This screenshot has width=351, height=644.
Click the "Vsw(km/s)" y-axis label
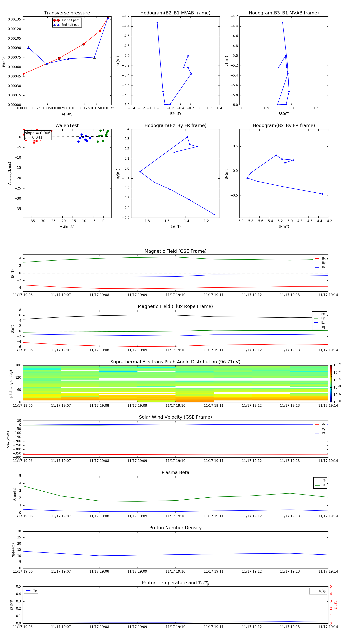pyautogui.click(x=8, y=439)
